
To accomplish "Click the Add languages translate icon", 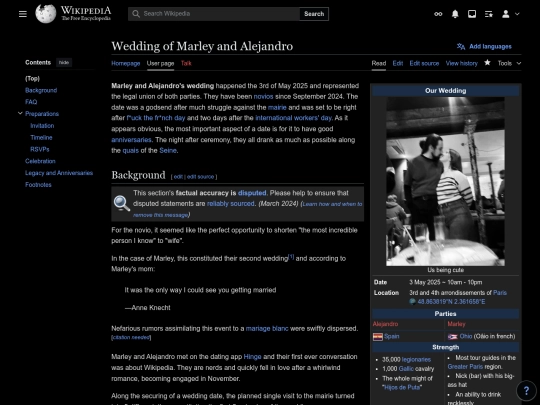I will [461, 46].
